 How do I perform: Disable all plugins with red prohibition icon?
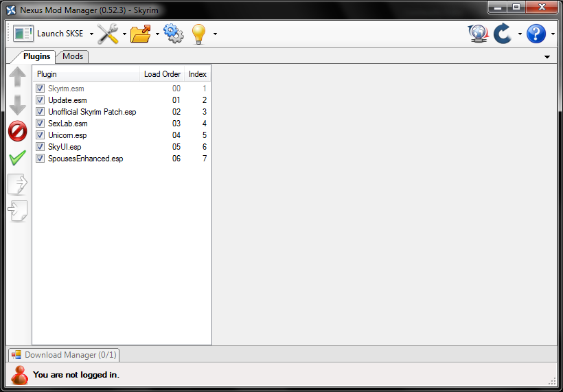pos(18,131)
